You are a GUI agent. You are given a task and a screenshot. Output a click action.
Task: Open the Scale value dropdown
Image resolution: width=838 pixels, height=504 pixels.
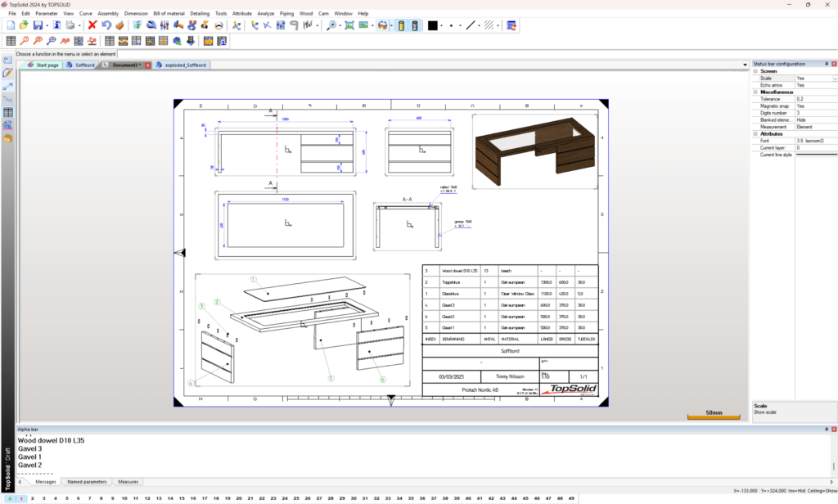click(x=834, y=79)
